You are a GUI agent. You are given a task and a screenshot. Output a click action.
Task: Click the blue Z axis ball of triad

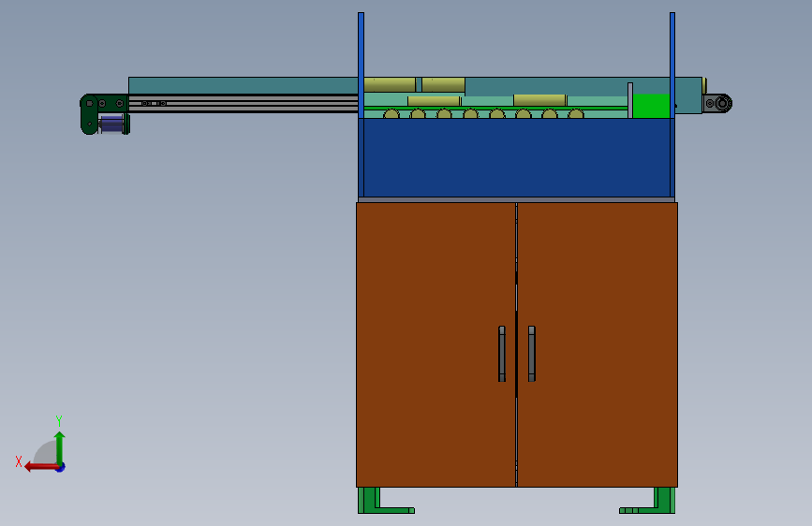pyautogui.click(x=61, y=468)
